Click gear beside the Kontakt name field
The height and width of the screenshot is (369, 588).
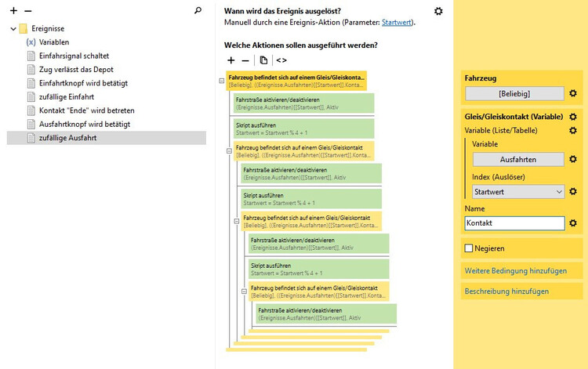click(573, 223)
